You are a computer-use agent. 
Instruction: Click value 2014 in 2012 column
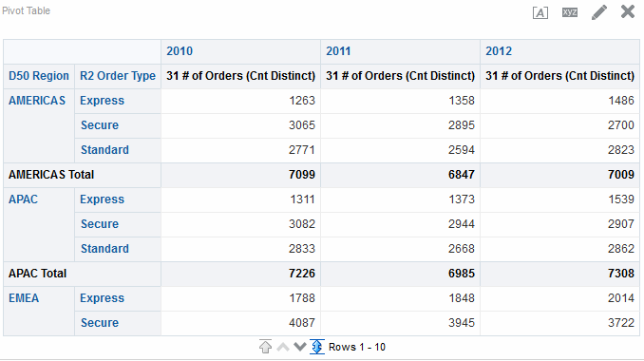pyautogui.click(x=621, y=298)
